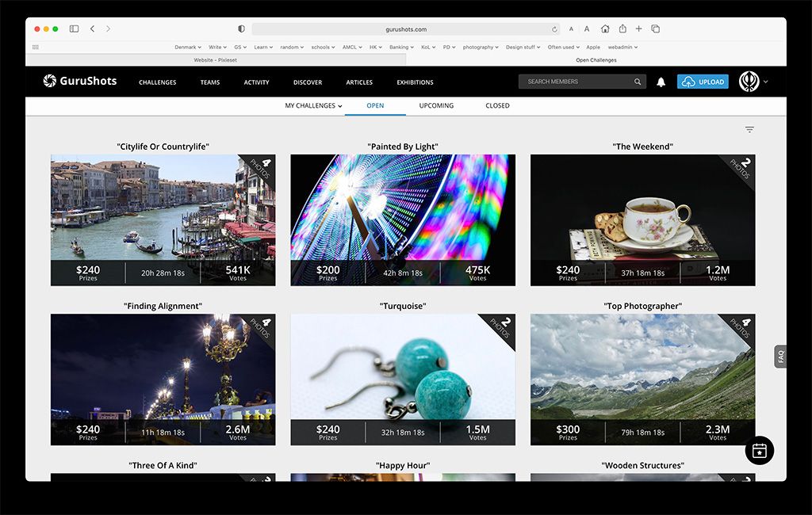The height and width of the screenshot is (515, 812).
Task: Click the 475K Votes count
Action: tap(477, 273)
